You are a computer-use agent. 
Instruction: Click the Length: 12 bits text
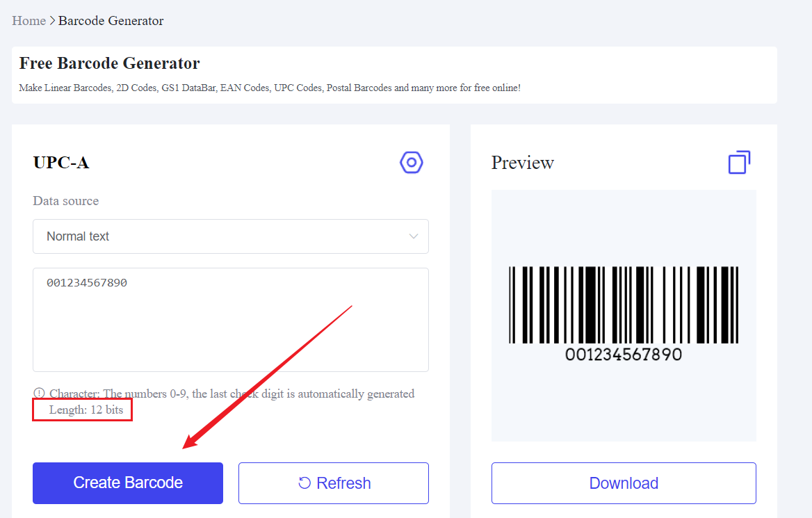click(x=86, y=410)
